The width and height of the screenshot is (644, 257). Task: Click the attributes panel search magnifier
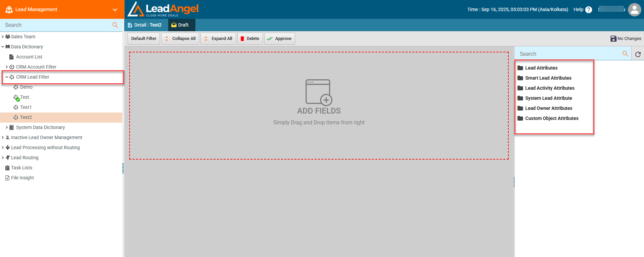click(625, 54)
